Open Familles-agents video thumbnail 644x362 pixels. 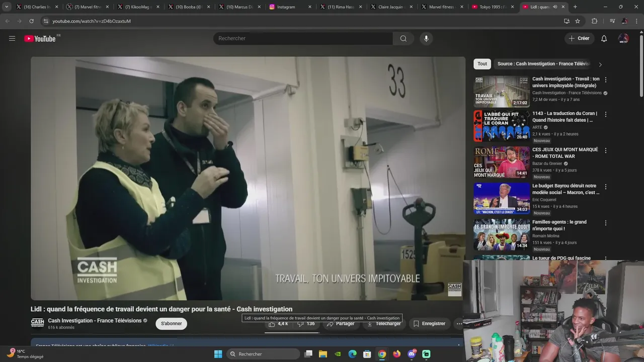click(502, 235)
